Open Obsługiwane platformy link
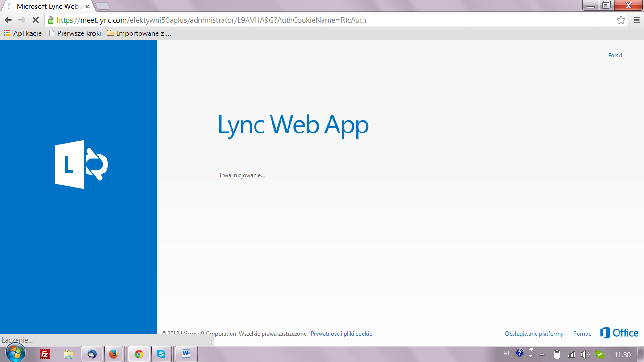Screen dimensions: 644x362 534,334
